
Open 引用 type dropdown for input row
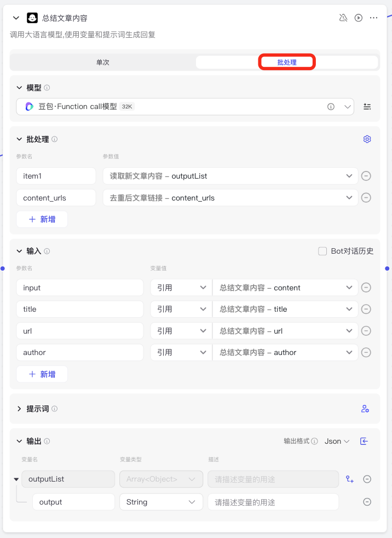coord(181,288)
